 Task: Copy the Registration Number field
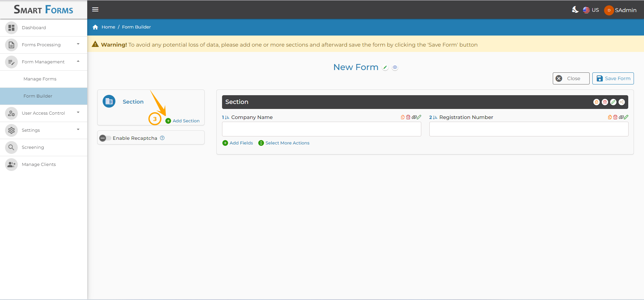tap(610, 117)
